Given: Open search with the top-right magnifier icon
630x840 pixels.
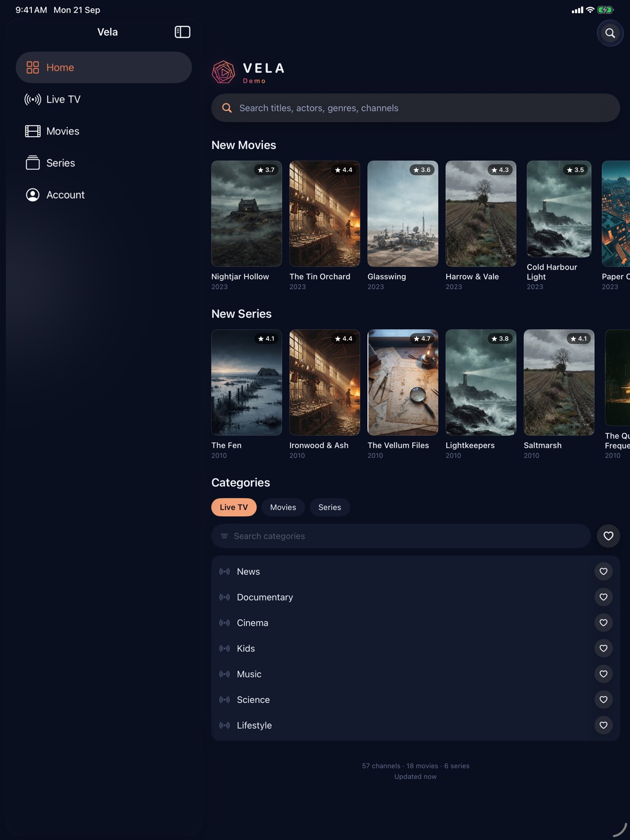Looking at the screenshot, I should click(x=610, y=33).
